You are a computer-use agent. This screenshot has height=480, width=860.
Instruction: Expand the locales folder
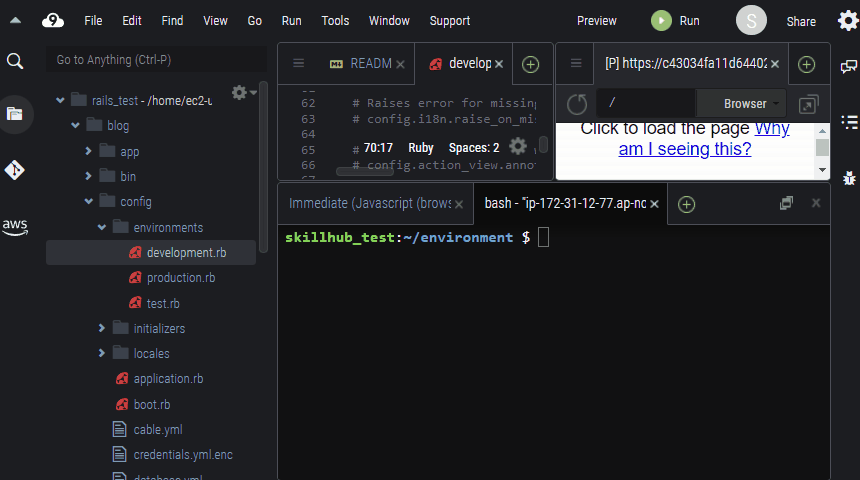coord(101,353)
